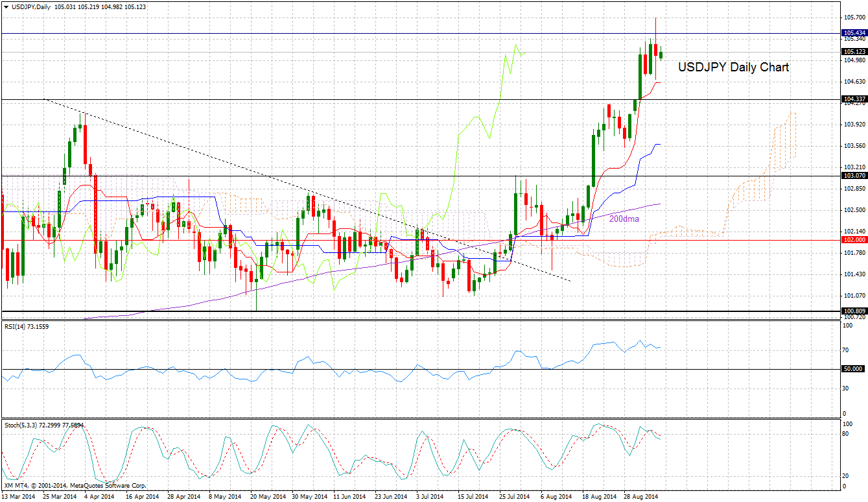
Task: Click the 104.630 price axis value
Action: coord(854,82)
